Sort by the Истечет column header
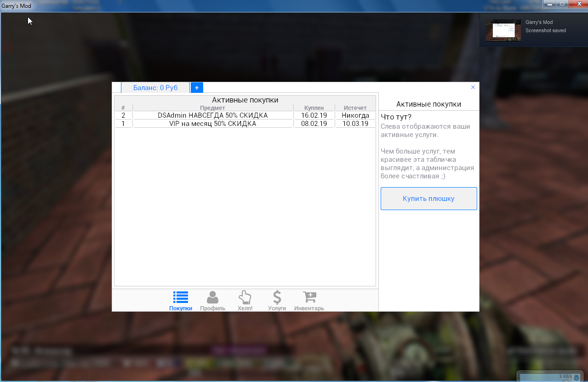The width and height of the screenshot is (588, 382). point(355,108)
